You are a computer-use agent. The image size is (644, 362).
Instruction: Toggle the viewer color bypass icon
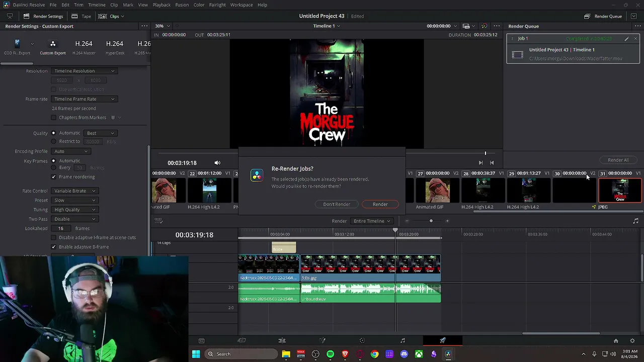(484, 26)
